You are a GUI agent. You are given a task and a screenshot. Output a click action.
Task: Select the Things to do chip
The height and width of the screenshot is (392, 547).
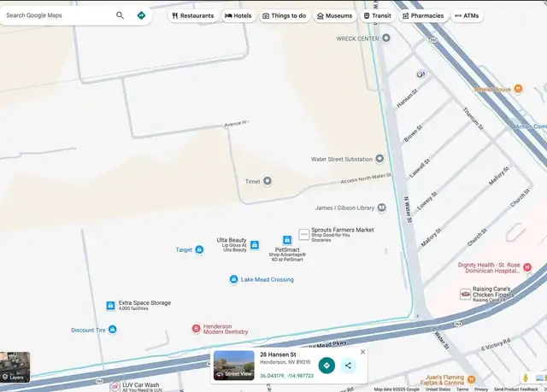coord(285,15)
